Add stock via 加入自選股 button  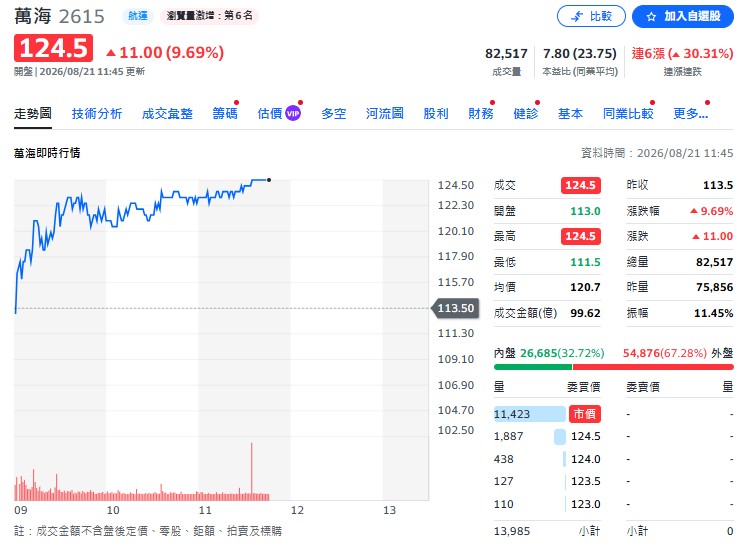683,16
